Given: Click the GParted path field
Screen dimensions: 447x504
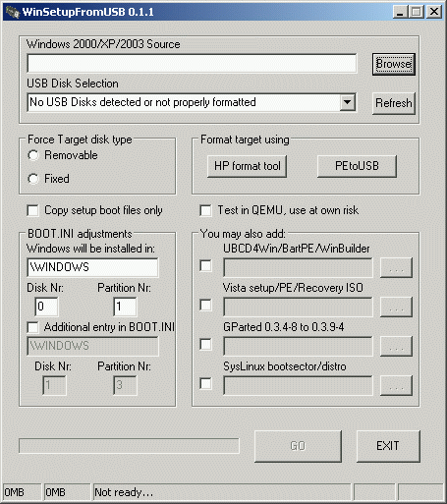Looking at the screenshot, I should click(298, 346).
